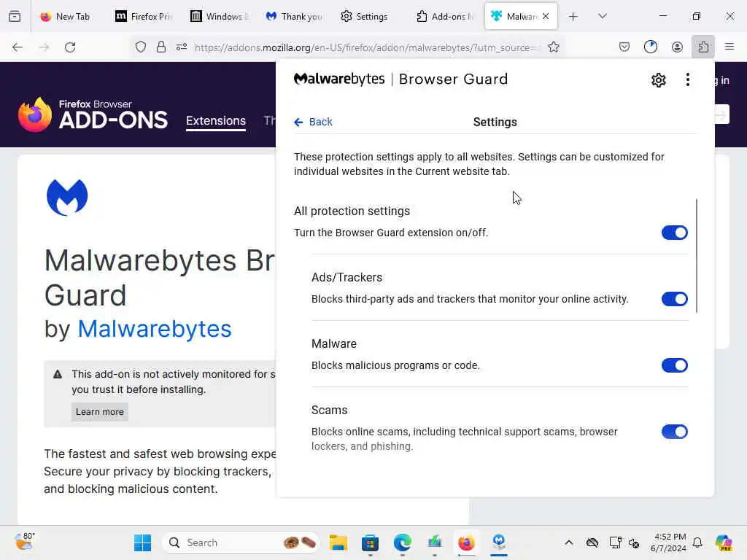The height and width of the screenshot is (560, 747).
Task: Click the taskbar Search box
Action: pyautogui.click(x=241, y=542)
